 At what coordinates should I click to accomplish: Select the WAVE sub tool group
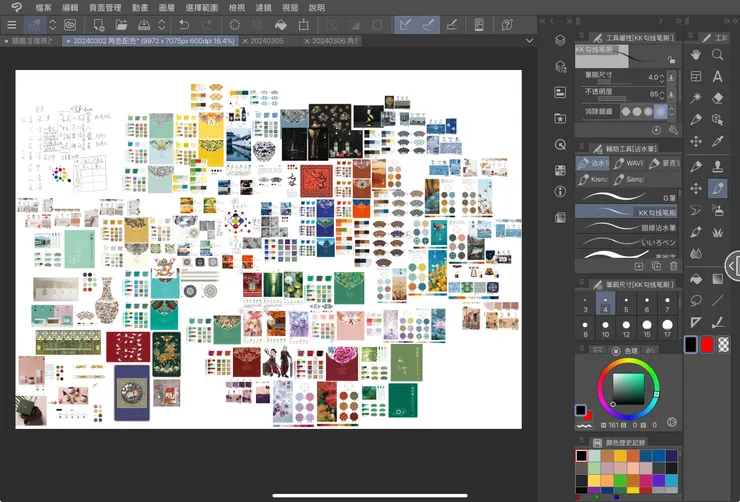tap(629, 163)
